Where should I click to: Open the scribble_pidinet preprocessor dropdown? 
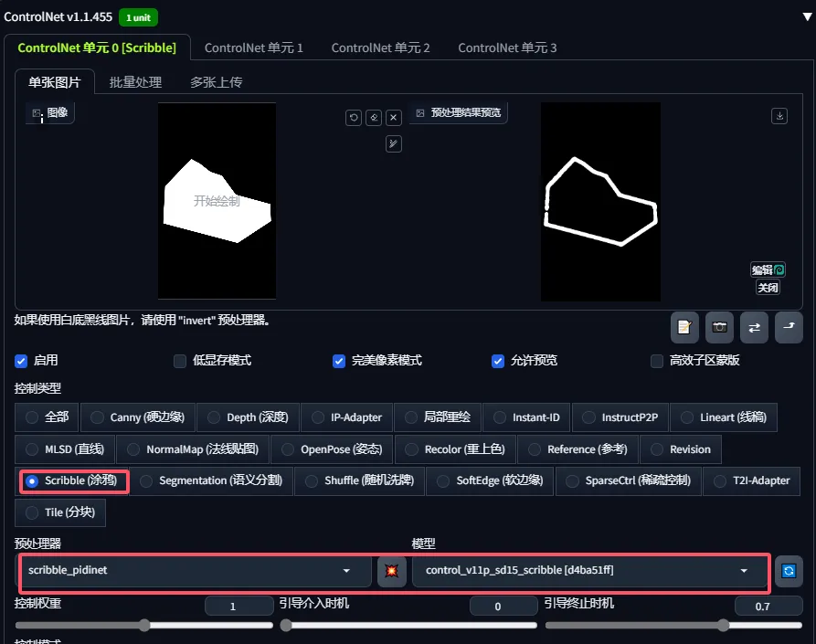[194, 571]
